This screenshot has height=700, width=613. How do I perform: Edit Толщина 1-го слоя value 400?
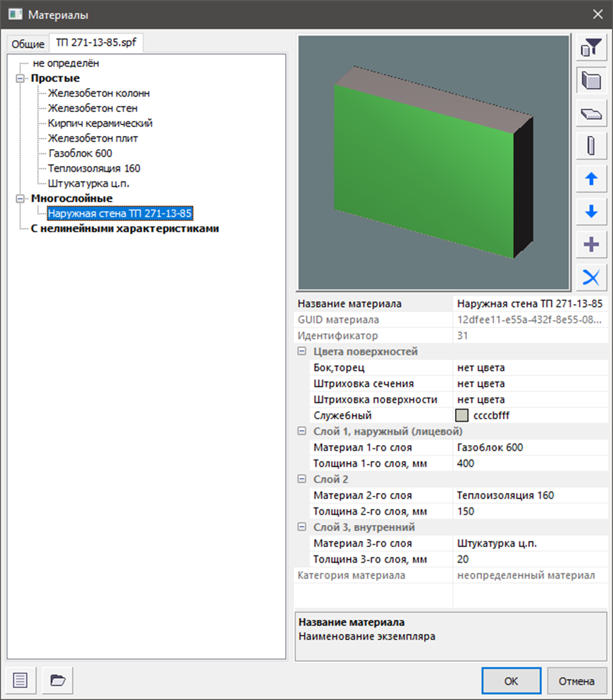coord(530,463)
